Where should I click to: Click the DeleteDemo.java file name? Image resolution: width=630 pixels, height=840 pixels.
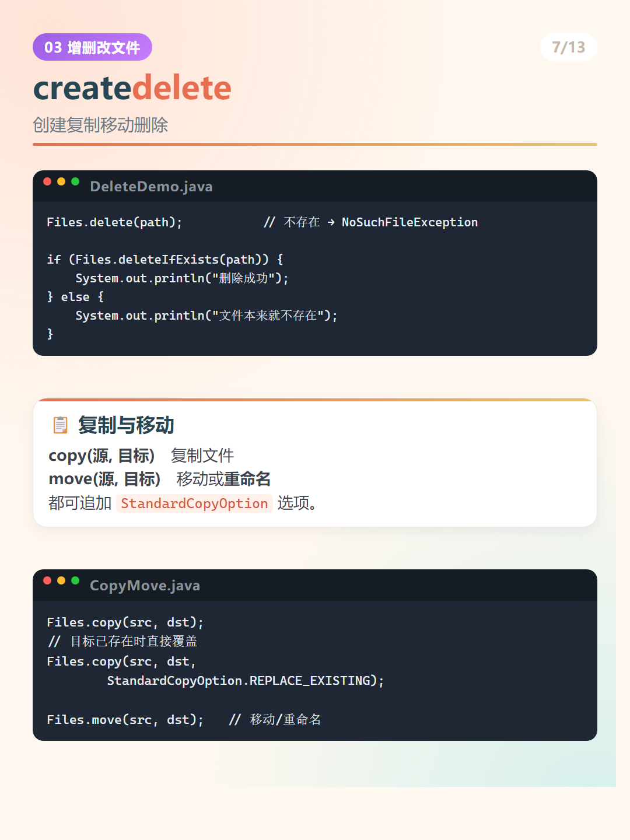tap(151, 187)
